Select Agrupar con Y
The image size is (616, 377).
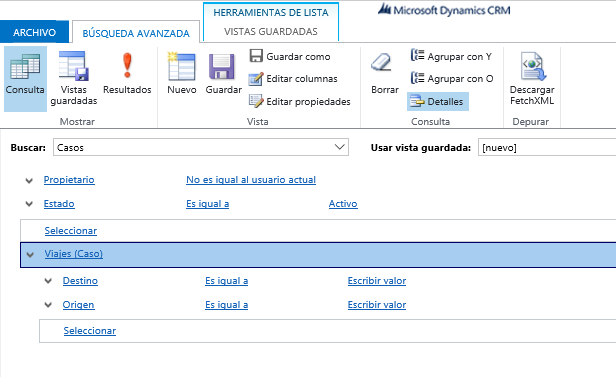(451, 56)
